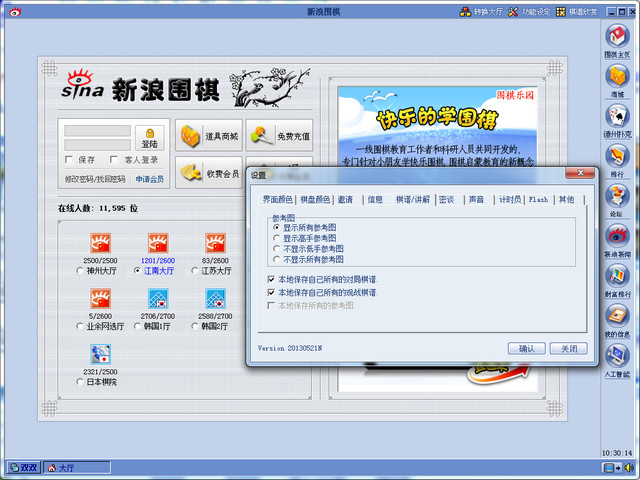Launch 德州扑克 poker cards icon
Image resolution: width=640 pixels, height=480 pixels.
617,116
